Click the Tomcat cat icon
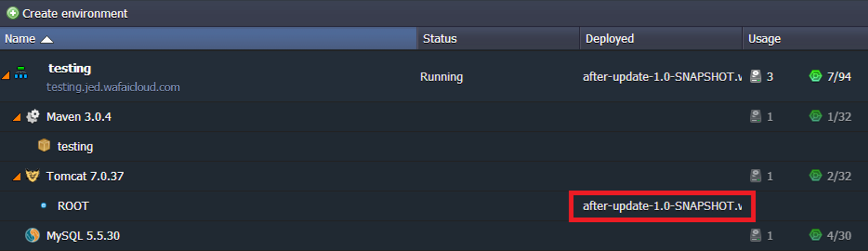Screen dimensions: 868x251 (x=33, y=176)
